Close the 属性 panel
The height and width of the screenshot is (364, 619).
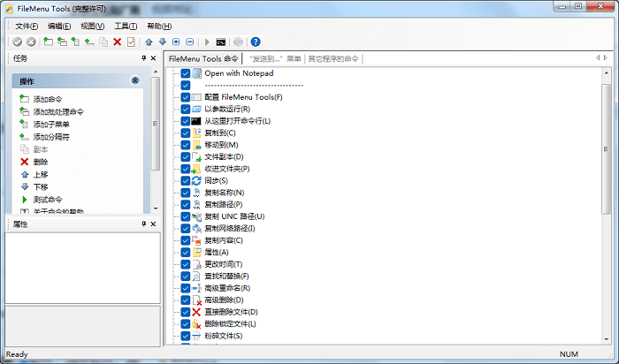coord(154,224)
